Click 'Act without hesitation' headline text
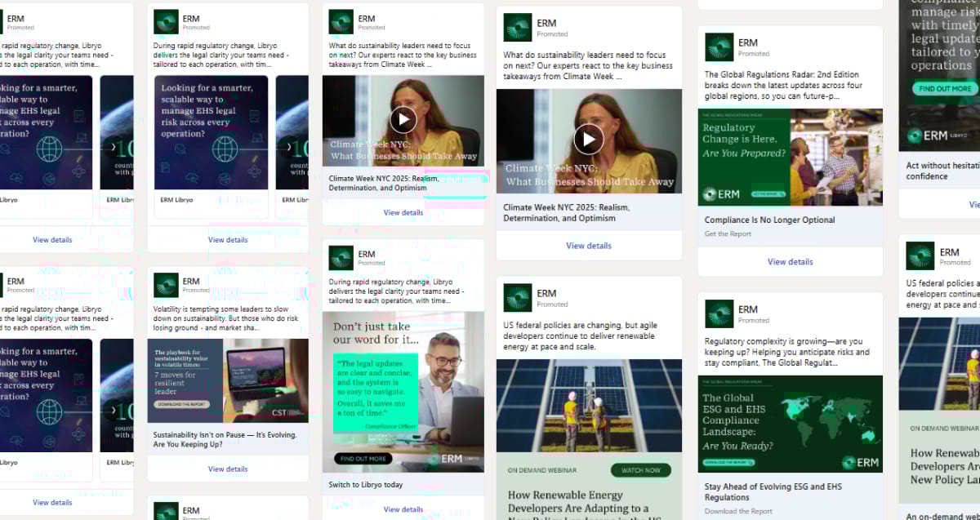Image resolution: width=980 pixels, height=520 pixels. tap(942, 171)
